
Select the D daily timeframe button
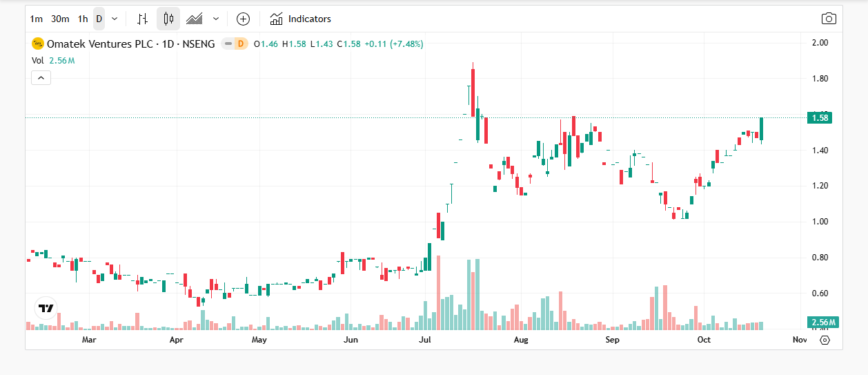pyautogui.click(x=99, y=19)
